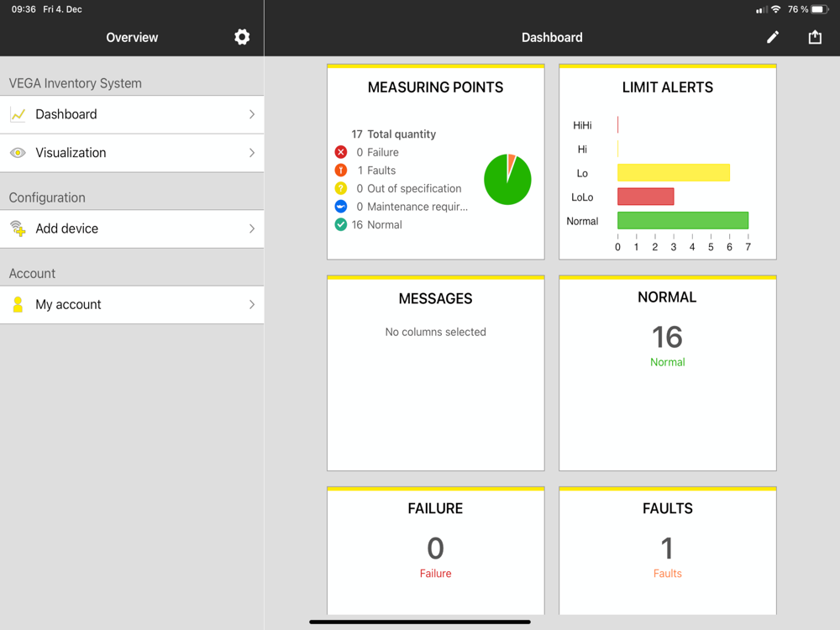The width and height of the screenshot is (840, 630).
Task: Select the Visualization menu item
Action: click(132, 153)
